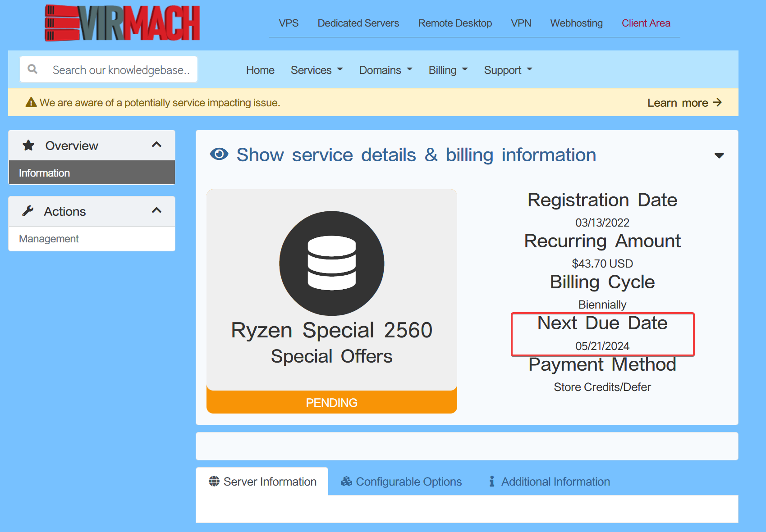Click the Ryzen Special 2560 product title
This screenshot has height=532, width=766.
(x=332, y=330)
